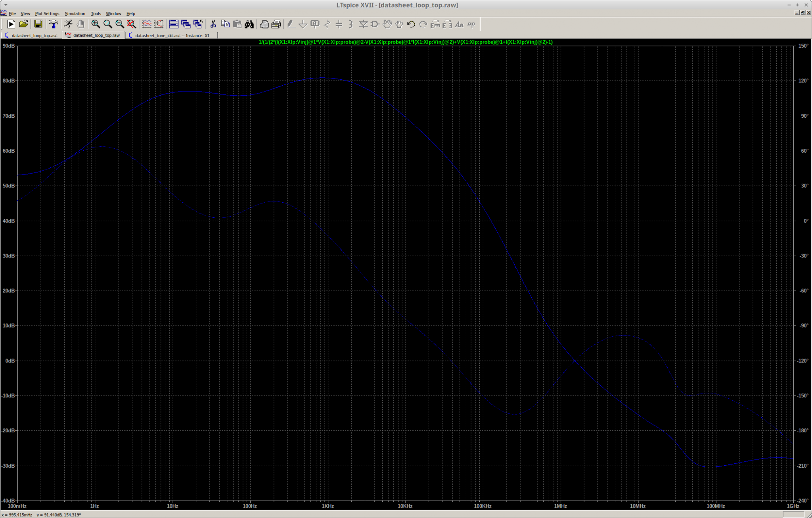This screenshot has width=812, height=518.
Task: Click cursor readout in status bar
Action: (x=42, y=515)
